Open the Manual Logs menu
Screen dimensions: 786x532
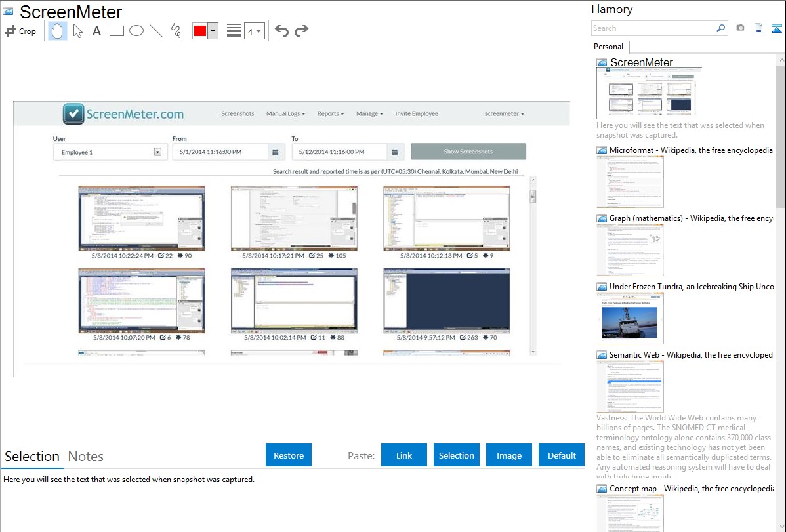pyautogui.click(x=285, y=114)
